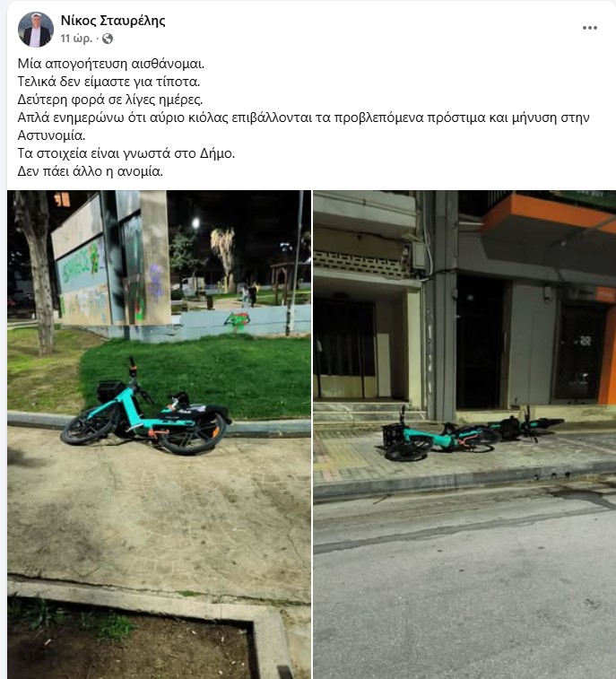The height and width of the screenshot is (679, 616).
Task: Click the line Δεύτερη φορά σε λίγες ημέρες
Action: coord(110,100)
